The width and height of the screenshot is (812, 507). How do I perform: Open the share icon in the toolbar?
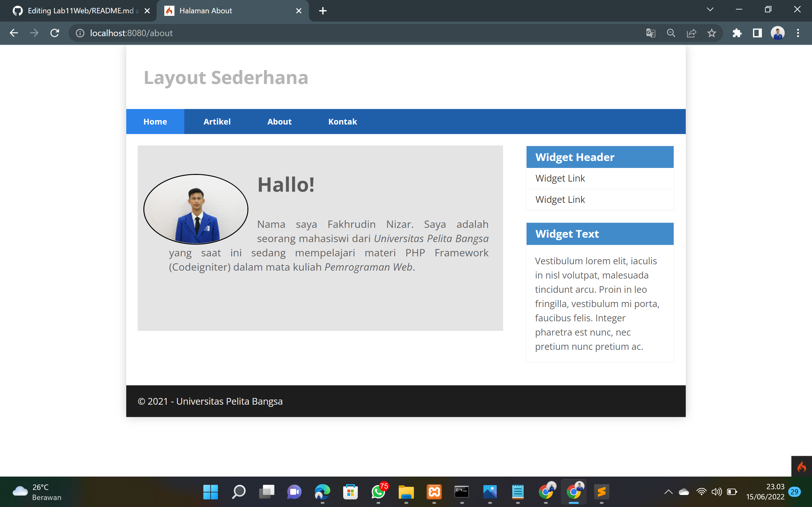pos(691,33)
